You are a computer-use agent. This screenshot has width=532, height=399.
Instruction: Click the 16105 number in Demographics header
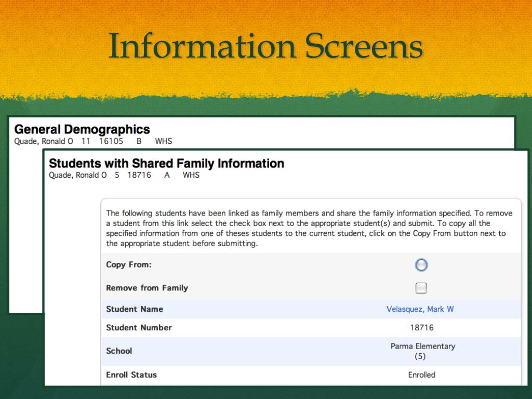pyautogui.click(x=111, y=141)
